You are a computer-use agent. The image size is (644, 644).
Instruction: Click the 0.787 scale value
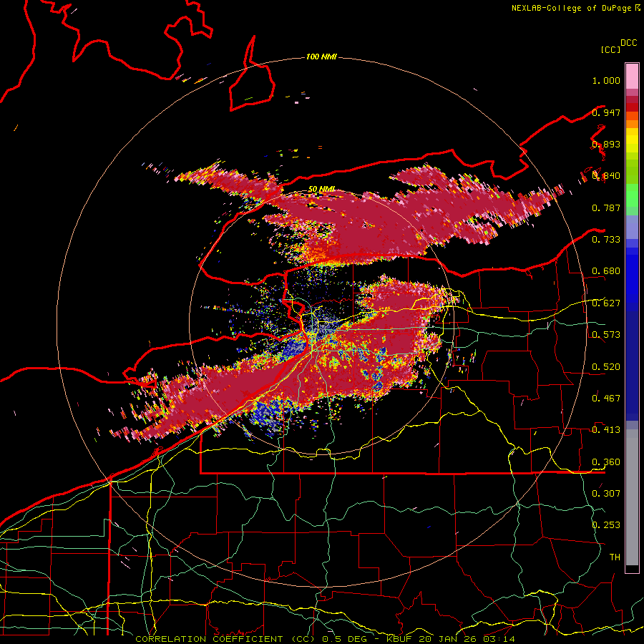click(606, 208)
